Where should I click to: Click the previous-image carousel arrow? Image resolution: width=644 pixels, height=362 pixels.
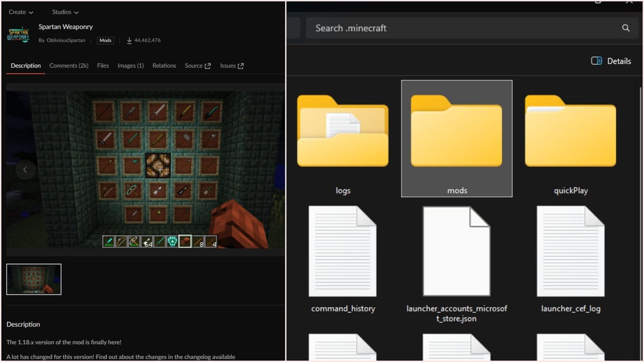click(x=25, y=170)
